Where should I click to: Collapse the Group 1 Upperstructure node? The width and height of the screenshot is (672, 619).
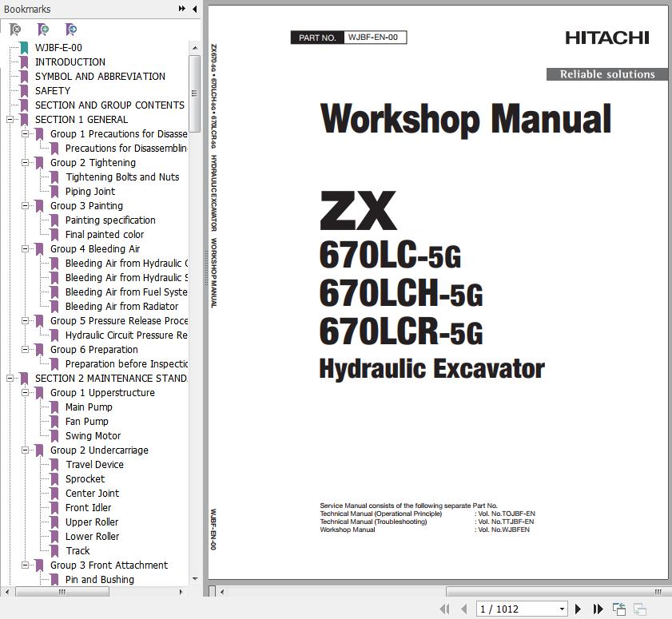[26, 393]
